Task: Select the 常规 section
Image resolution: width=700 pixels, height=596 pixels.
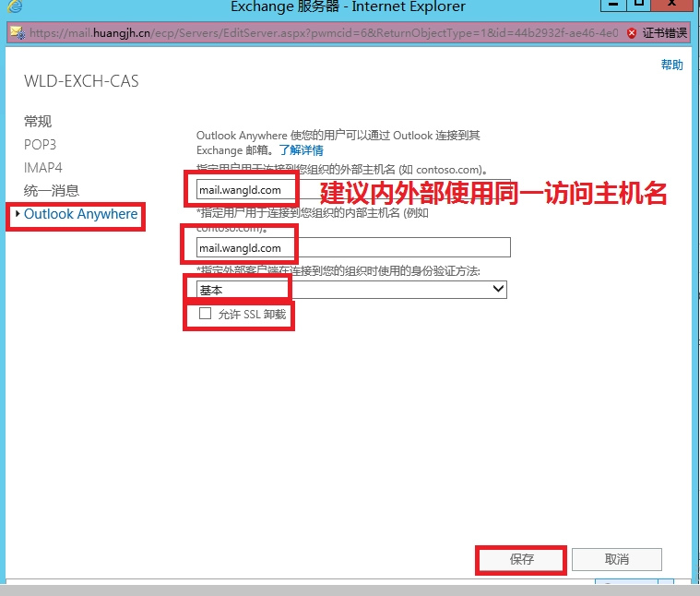Action: pos(38,122)
